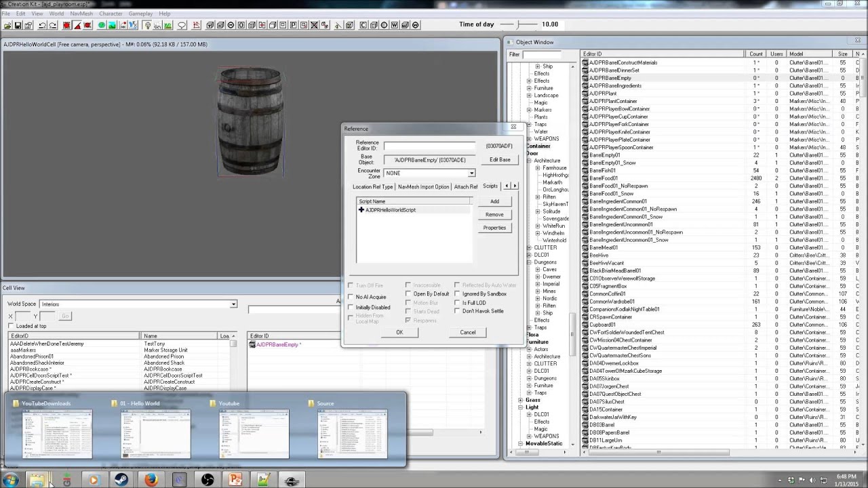Confirm the Reference dialog with OK

(399, 332)
